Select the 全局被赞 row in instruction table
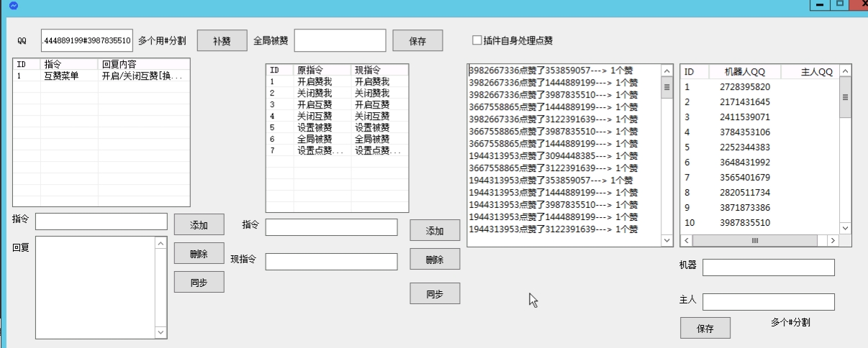The image size is (868, 348). (337, 139)
